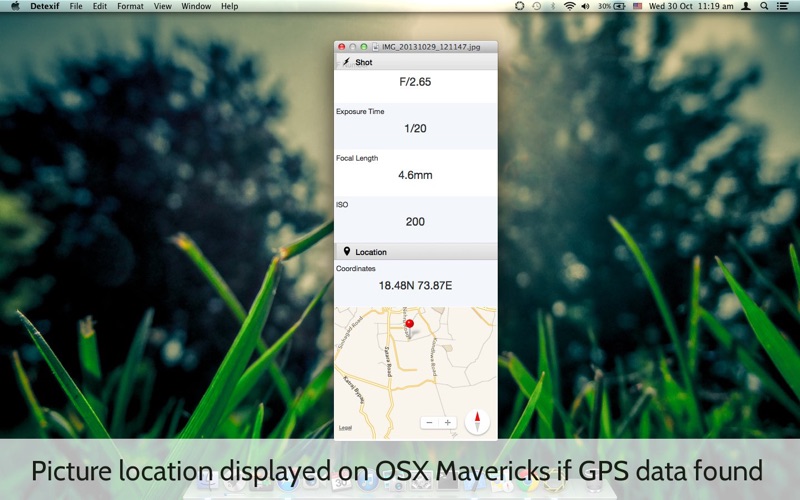Open Spotlight search in menu bar
Viewport: 800px width, 500px height.
pyautogui.click(x=764, y=6)
